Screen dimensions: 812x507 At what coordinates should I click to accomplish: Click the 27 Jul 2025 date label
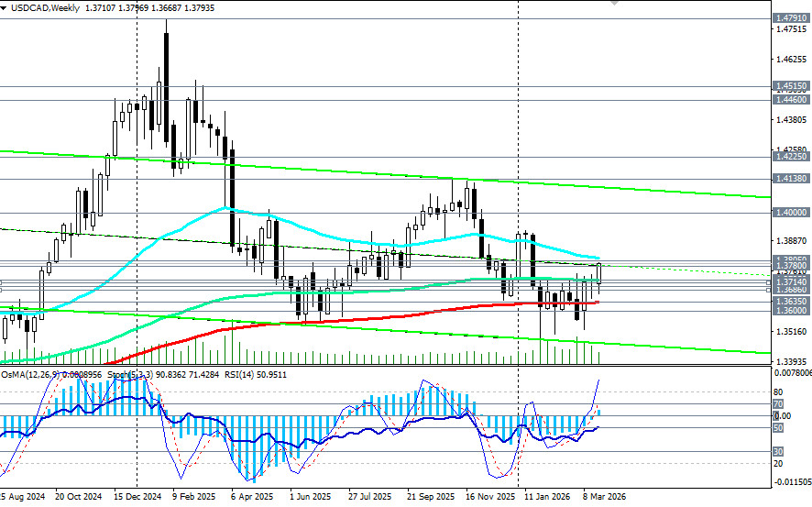pyautogui.click(x=369, y=497)
